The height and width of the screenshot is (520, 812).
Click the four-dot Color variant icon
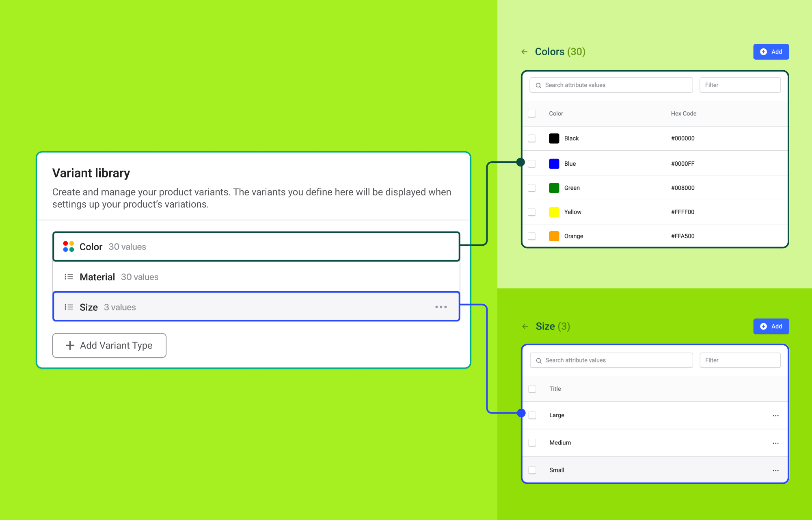click(x=69, y=247)
